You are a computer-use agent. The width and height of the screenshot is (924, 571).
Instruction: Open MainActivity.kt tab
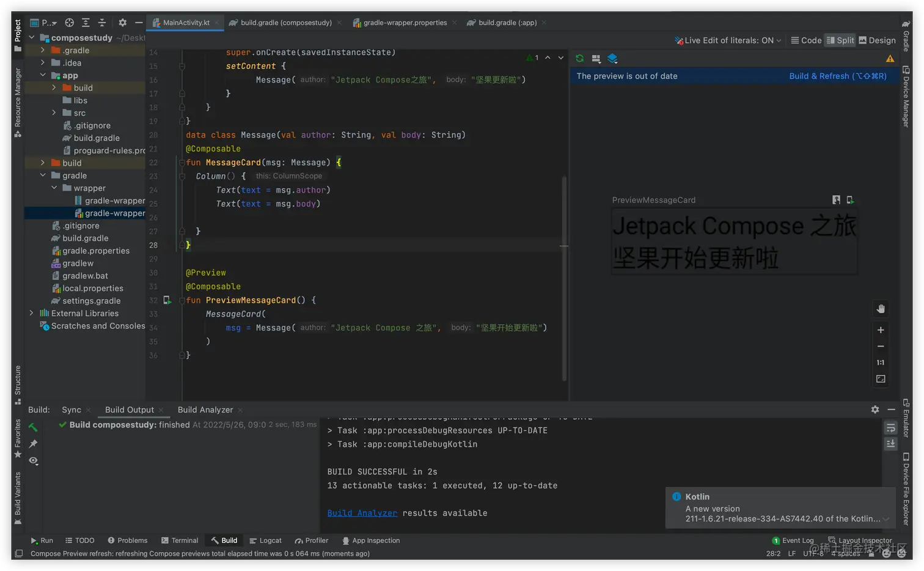point(186,23)
